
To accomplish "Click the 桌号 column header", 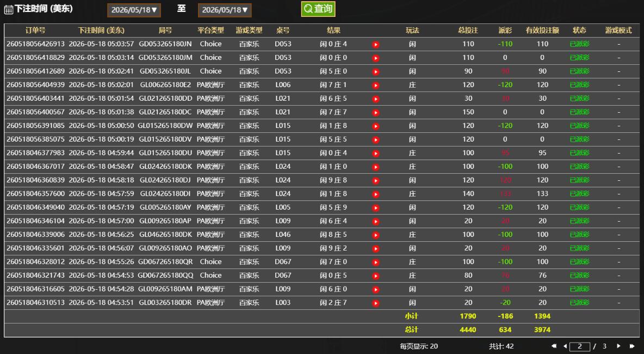I will coord(283,30).
